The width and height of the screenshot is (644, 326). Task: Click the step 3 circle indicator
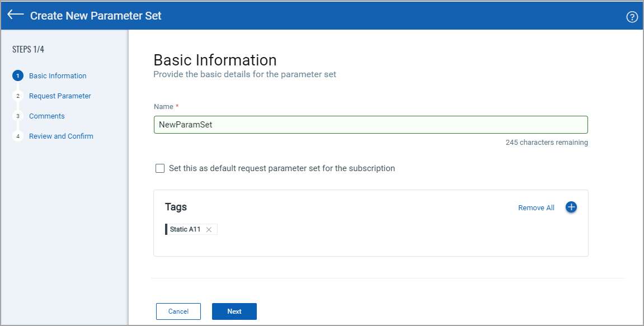pyautogui.click(x=18, y=116)
